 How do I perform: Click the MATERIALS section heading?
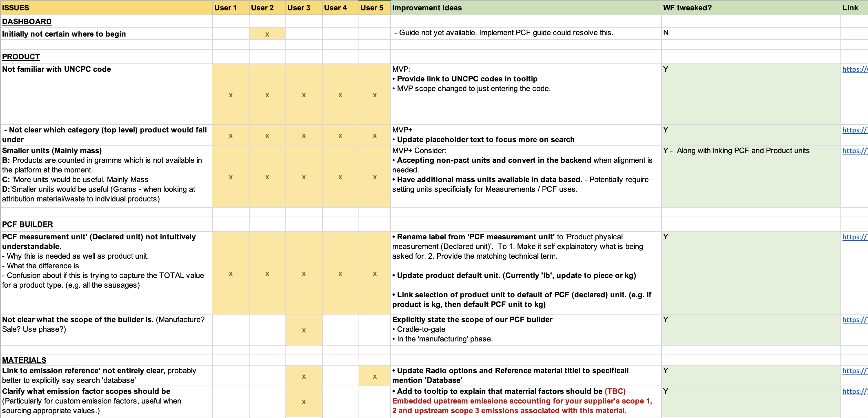pos(24,360)
